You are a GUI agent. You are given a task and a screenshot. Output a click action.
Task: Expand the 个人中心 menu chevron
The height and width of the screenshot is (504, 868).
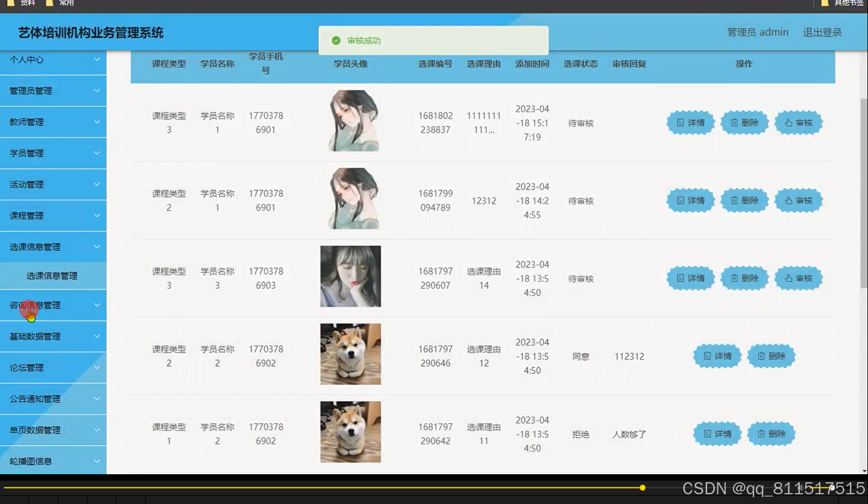(97, 59)
